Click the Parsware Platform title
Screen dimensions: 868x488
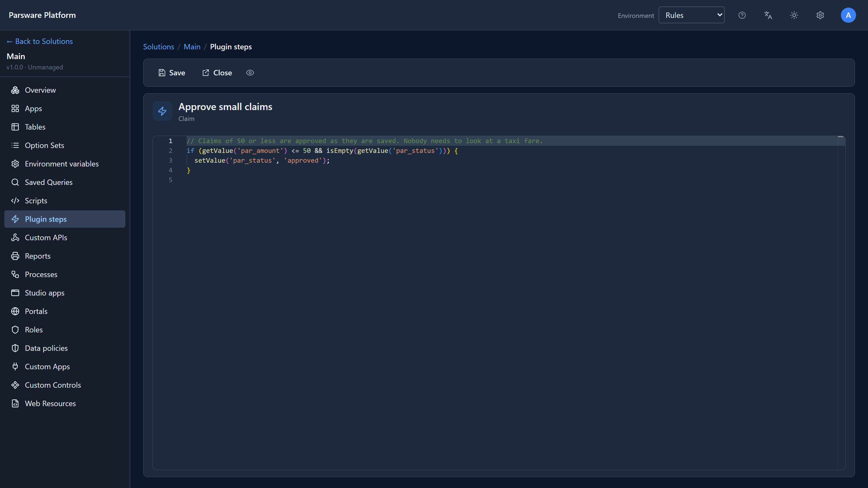[42, 15]
